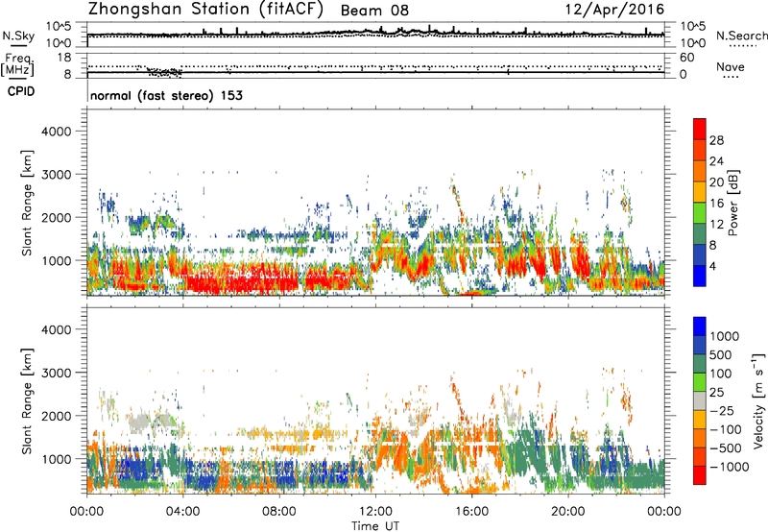Click the "2000" tick on the power panel

pyautogui.click(x=56, y=217)
